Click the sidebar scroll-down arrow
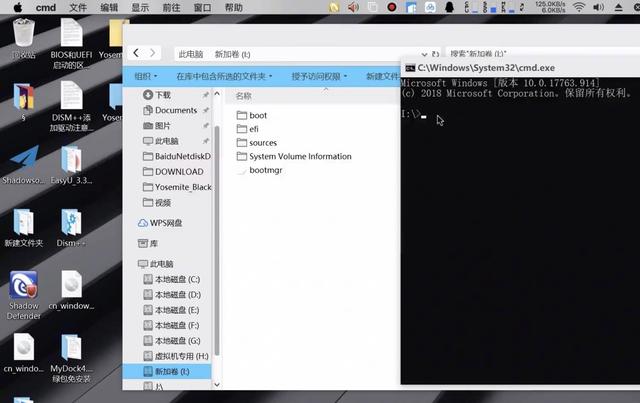Image resolution: width=640 pixels, height=403 pixels. coord(217,384)
